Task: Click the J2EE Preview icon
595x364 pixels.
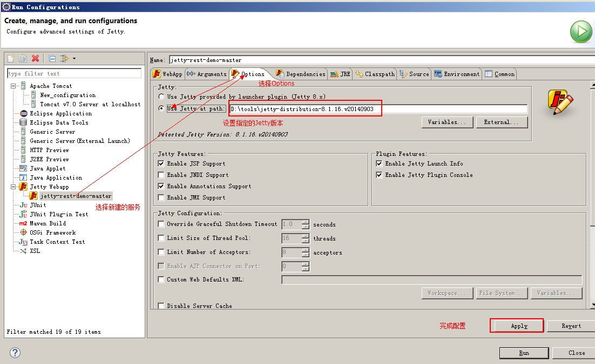Action: coord(24,159)
